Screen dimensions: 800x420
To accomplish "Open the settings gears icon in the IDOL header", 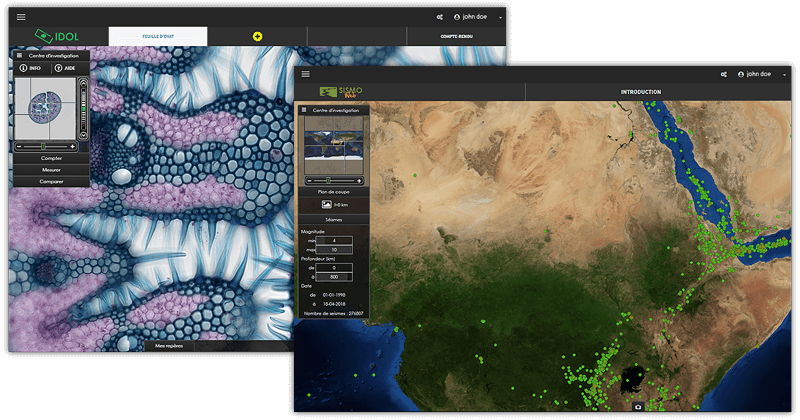I will point(440,17).
